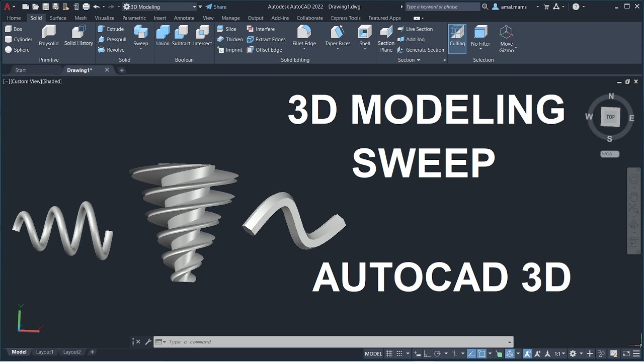The image size is (644, 362).
Task: Undo the last action
Action: click(96, 7)
